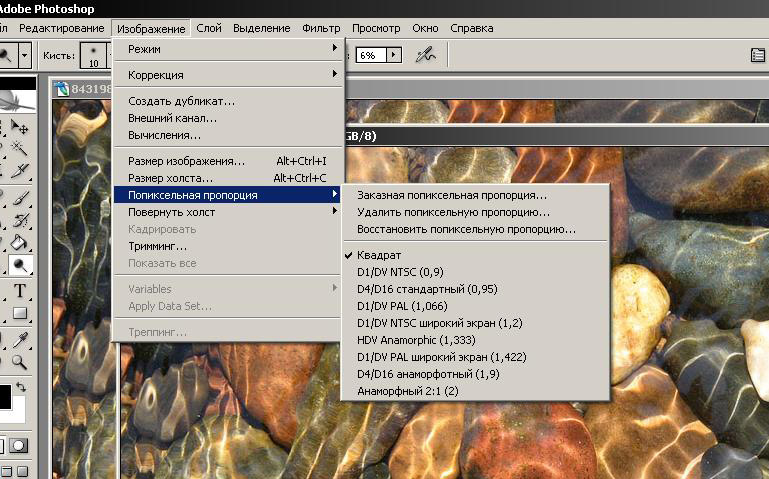Toggle the airbrush option in options bar

427,55
